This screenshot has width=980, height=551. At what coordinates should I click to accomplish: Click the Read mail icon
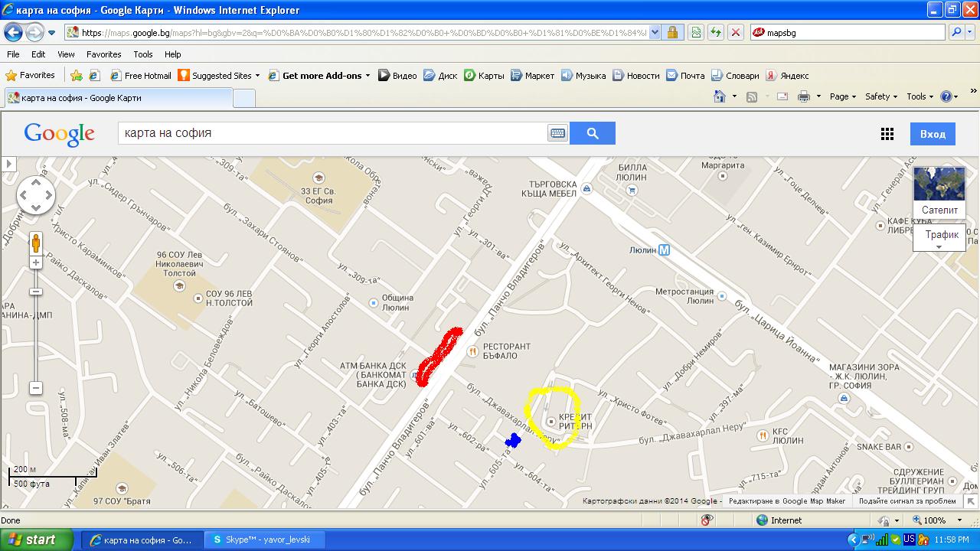tap(782, 96)
